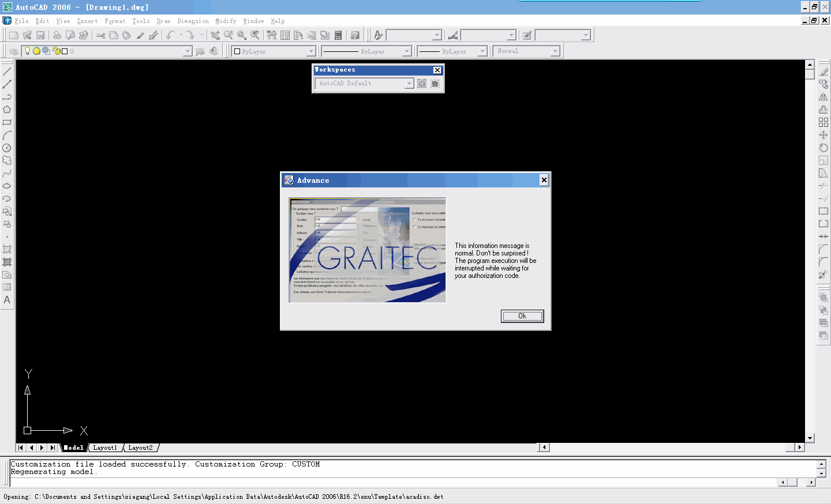
Task: Open the File menu
Action: [x=22, y=21]
